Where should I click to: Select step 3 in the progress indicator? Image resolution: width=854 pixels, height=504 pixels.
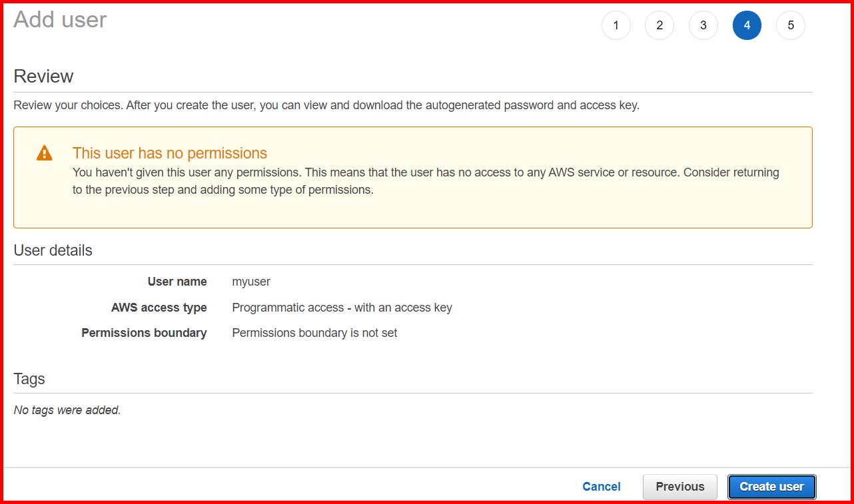(x=703, y=25)
